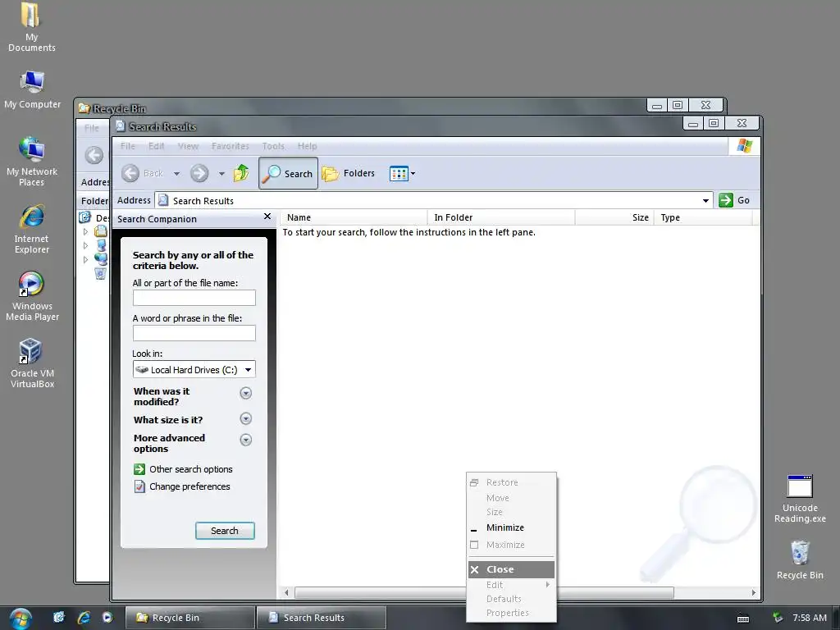The image size is (840, 630).
Task: Select My Computer desktop icon
Action: pos(32,89)
